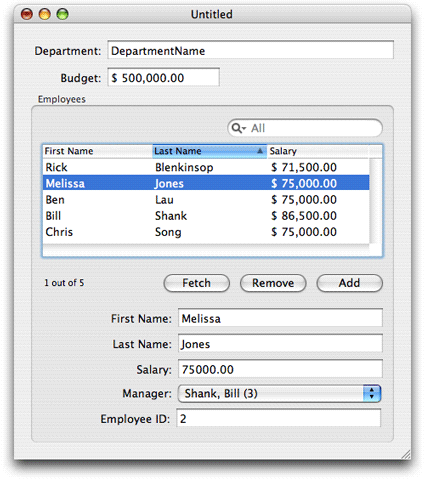The width and height of the screenshot is (425, 482).
Task: Minimize the Untitled window
Action: click(45, 14)
